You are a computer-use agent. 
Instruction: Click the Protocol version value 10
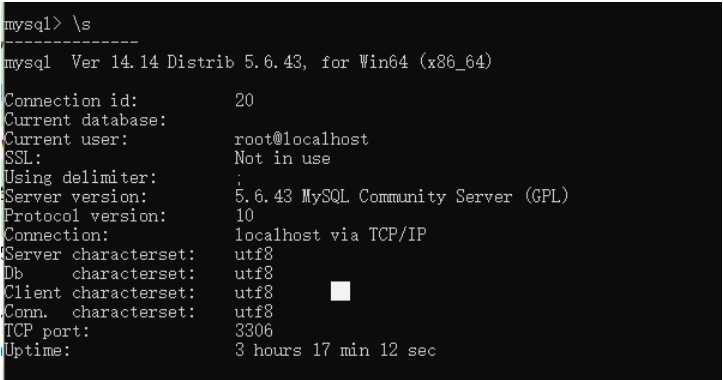tap(244, 215)
